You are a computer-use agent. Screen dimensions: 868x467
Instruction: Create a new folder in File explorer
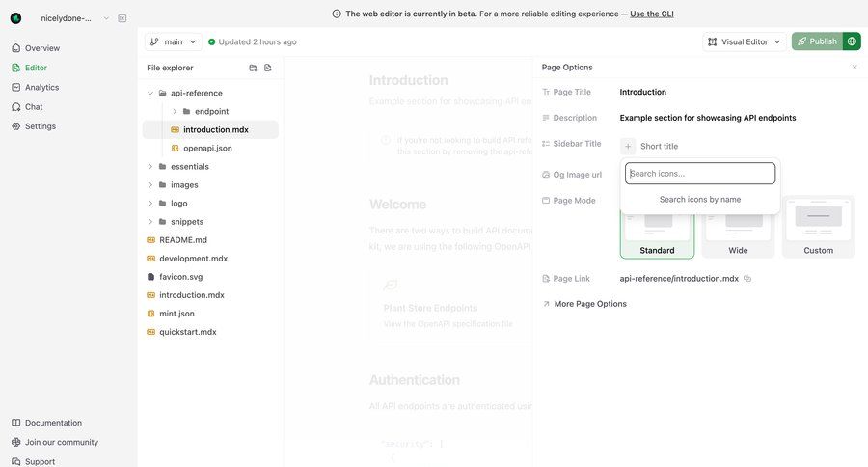pos(253,68)
